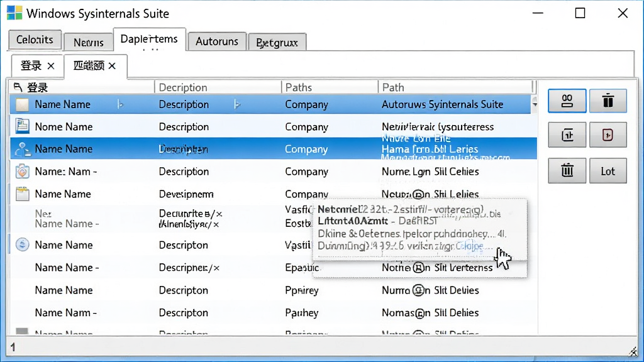The height and width of the screenshot is (362, 644).
Task: Close the 登录 sub-tab
Action: pos(51,65)
